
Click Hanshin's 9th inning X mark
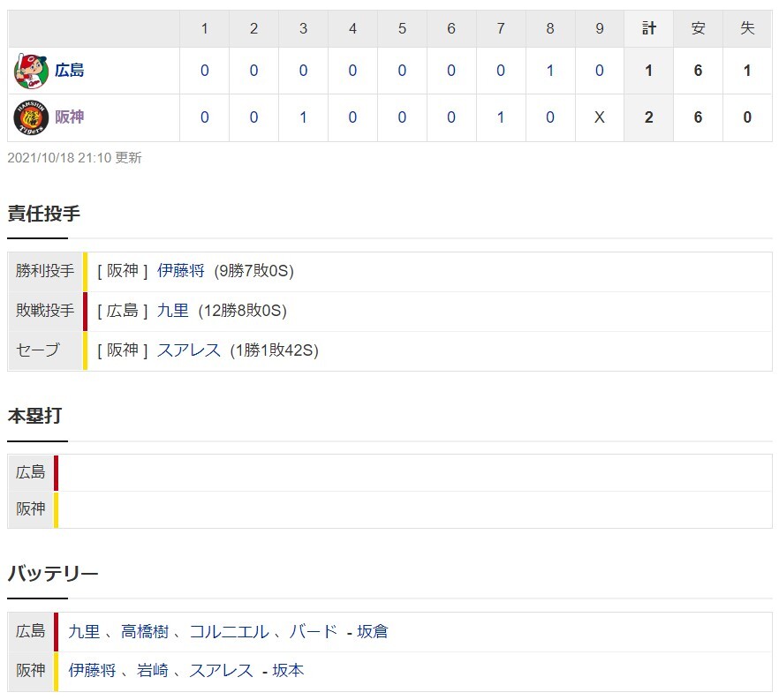[599, 117]
